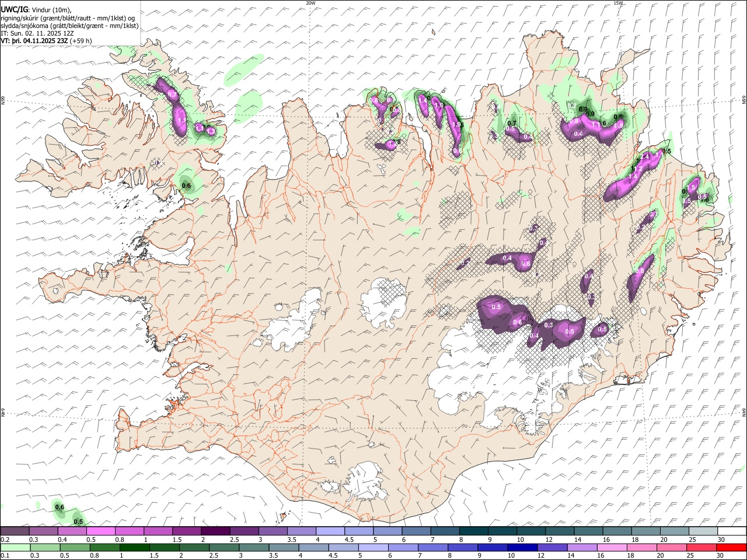Select the darkest purple 2 snow legend swatch

click(x=215, y=531)
